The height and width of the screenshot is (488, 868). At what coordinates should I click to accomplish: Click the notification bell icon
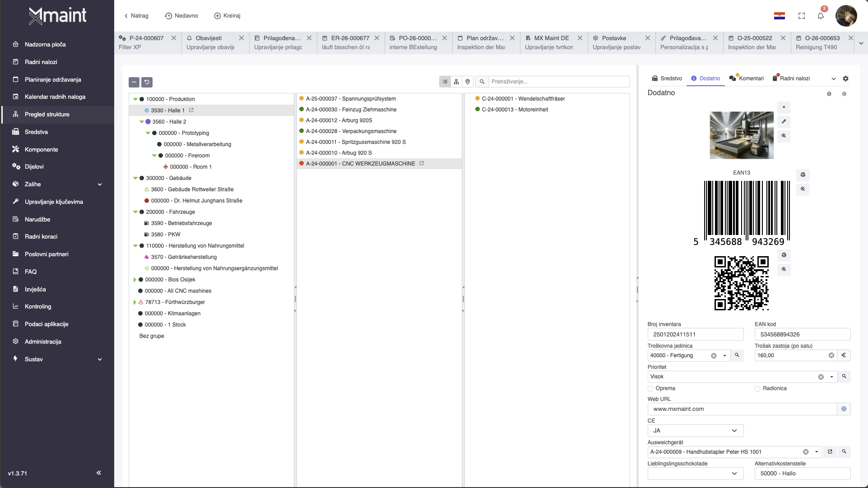[x=821, y=16]
